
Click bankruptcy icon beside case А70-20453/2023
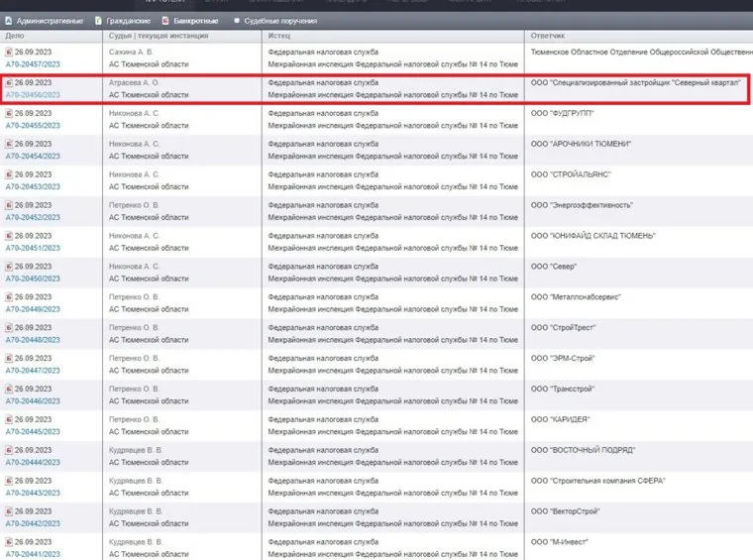click(9, 174)
